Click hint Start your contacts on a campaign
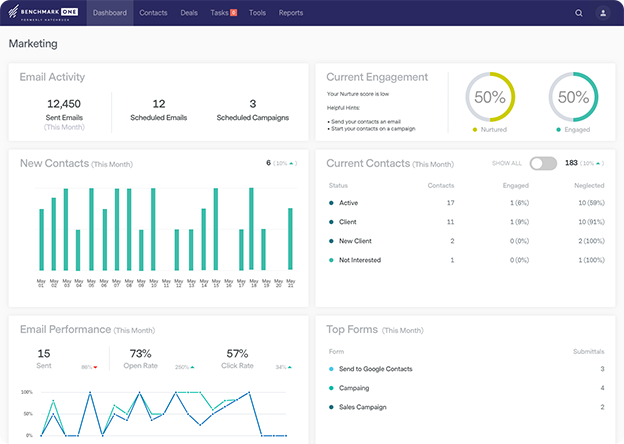The image size is (624, 444). click(371, 129)
